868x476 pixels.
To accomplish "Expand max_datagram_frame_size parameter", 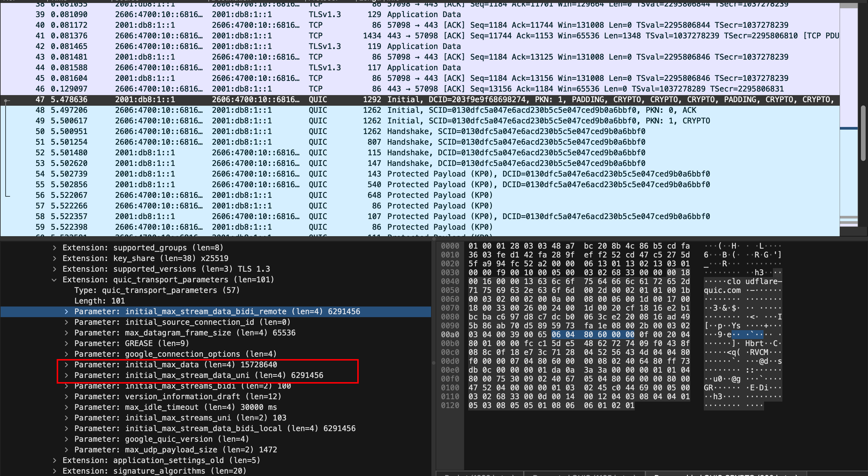I will coord(66,333).
